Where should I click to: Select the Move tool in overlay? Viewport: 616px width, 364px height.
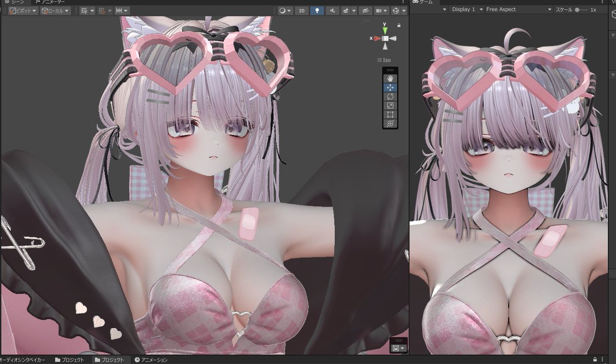pos(390,87)
